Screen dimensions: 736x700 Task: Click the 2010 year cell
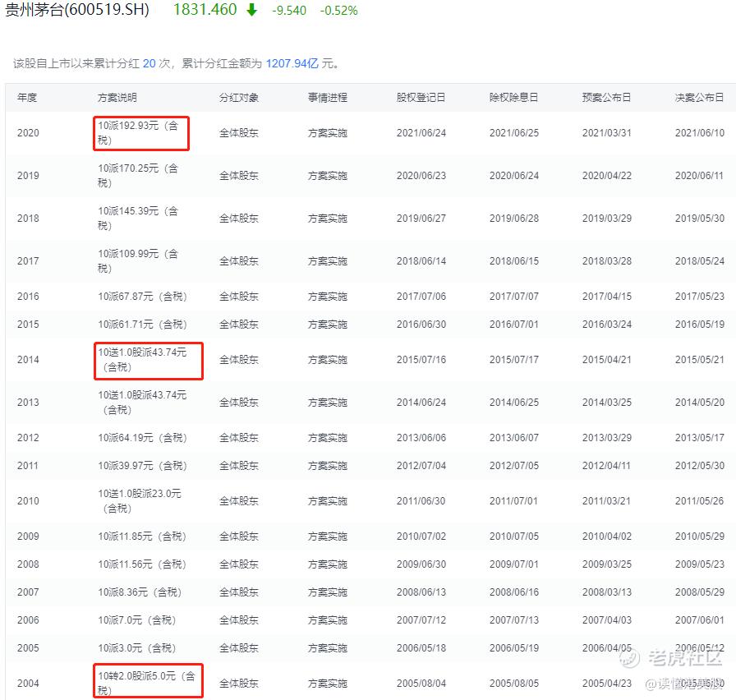click(28, 501)
